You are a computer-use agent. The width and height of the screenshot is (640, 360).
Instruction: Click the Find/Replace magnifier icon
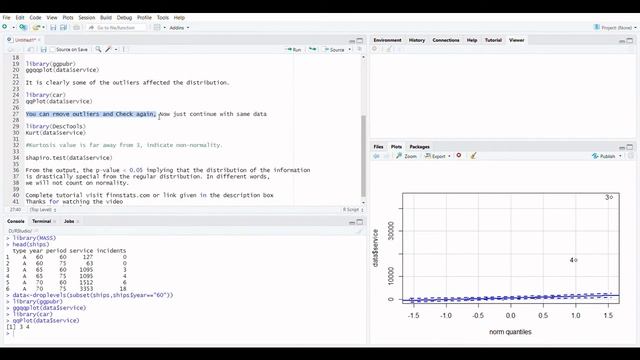point(98,49)
